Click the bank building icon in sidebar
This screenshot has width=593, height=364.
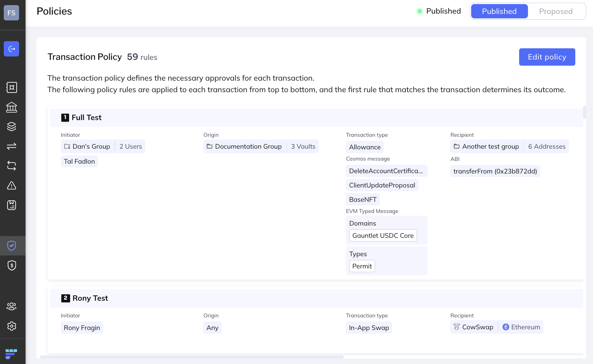(12, 107)
